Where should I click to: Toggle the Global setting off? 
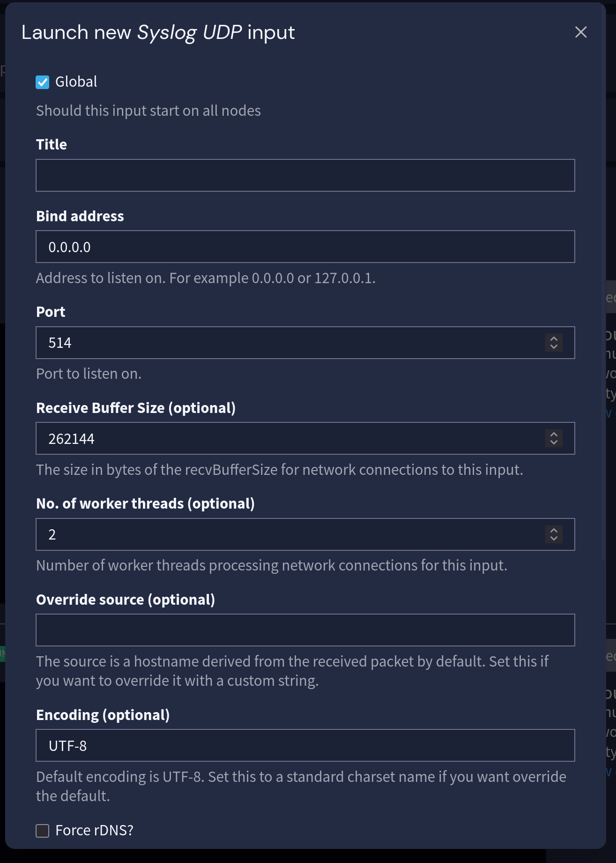pyautogui.click(x=43, y=82)
